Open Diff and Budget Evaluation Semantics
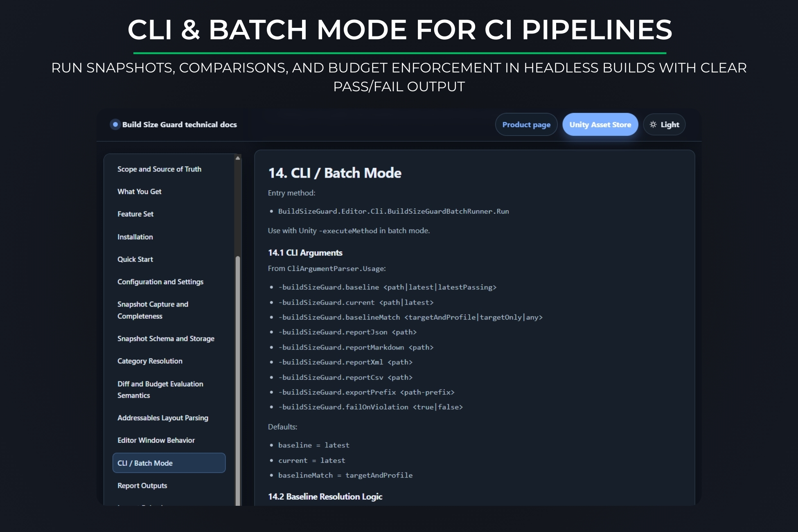 pos(160,390)
